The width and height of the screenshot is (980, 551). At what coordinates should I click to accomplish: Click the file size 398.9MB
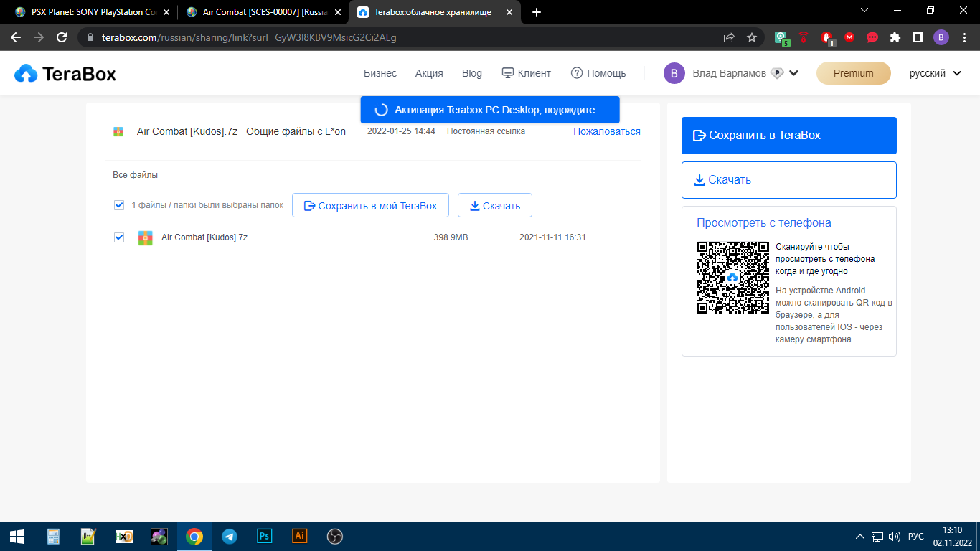click(x=451, y=237)
